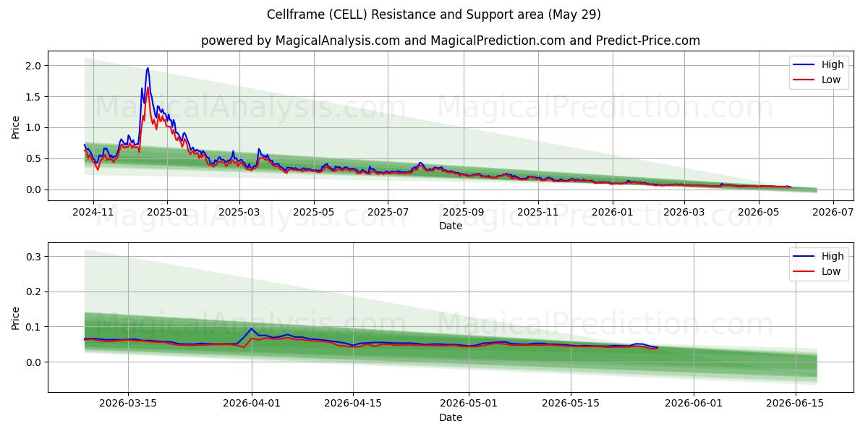This screenshot has width=868, height=434.
Task: Click the April 2026 price spike in the bottom chart
Action: click(251, 329)
